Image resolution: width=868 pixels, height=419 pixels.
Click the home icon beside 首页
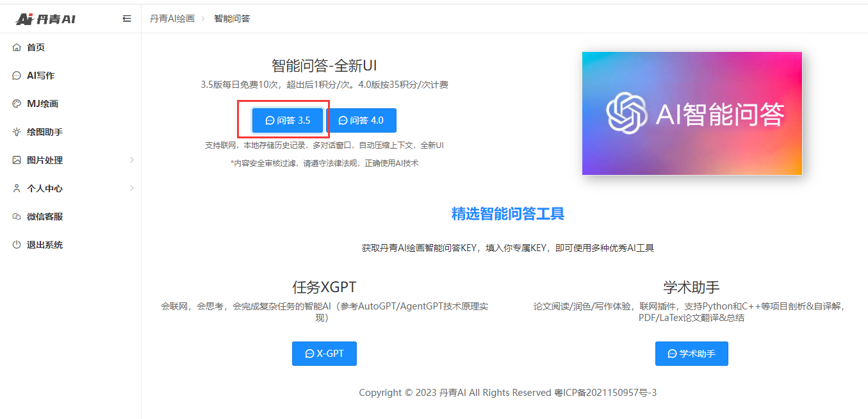[x=17, y=47]
